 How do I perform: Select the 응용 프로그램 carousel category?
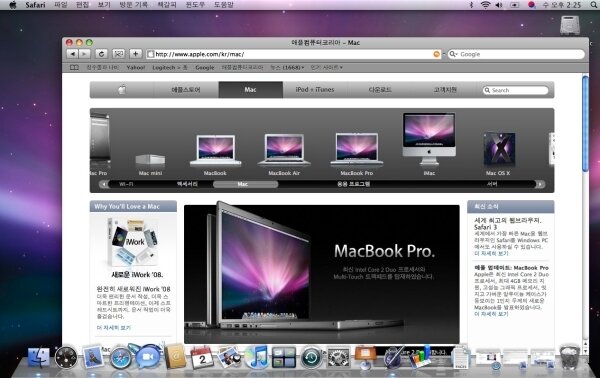click(353, 184)
